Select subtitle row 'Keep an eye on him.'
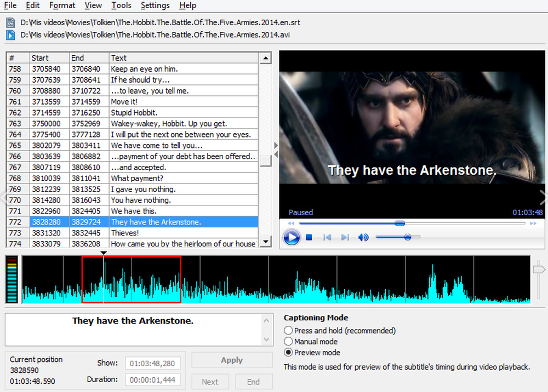This screenshot has height=392, width=548. pyautogui.click(x=133, y=69)
